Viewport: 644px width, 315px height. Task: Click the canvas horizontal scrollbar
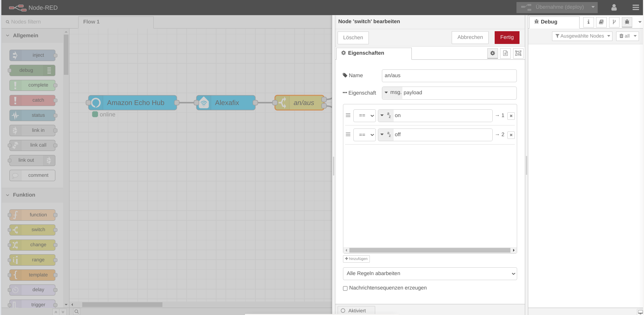click(122, 305)
